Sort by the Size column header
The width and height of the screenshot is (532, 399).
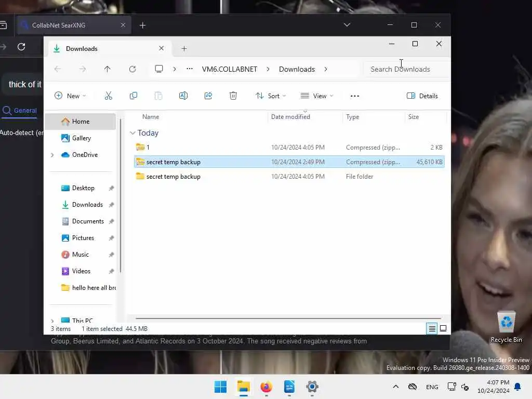413,117
